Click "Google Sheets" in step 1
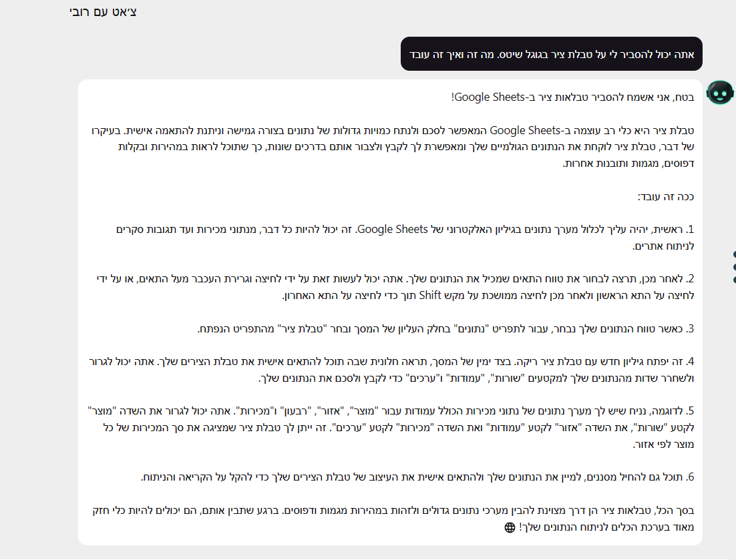Image resolution: width=736 pixels, height=560 pixels. 394,230
